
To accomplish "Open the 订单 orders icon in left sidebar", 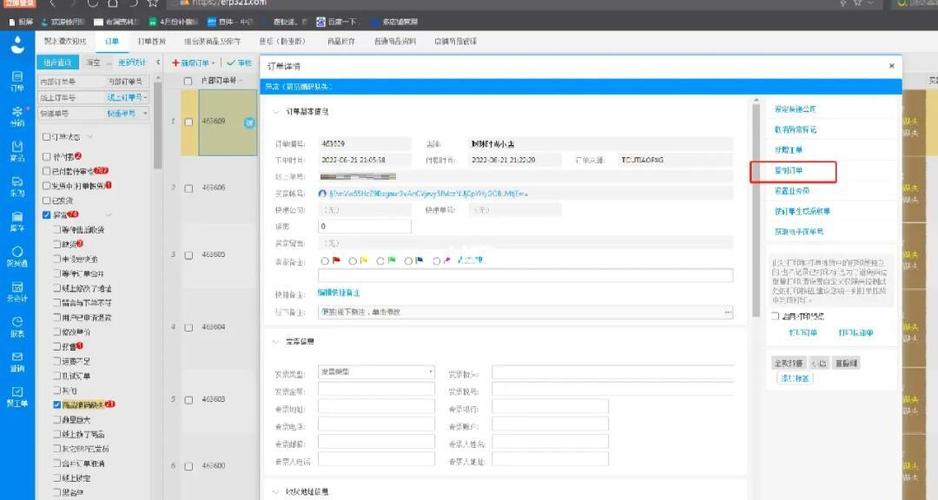I will (x=17, y=81).
